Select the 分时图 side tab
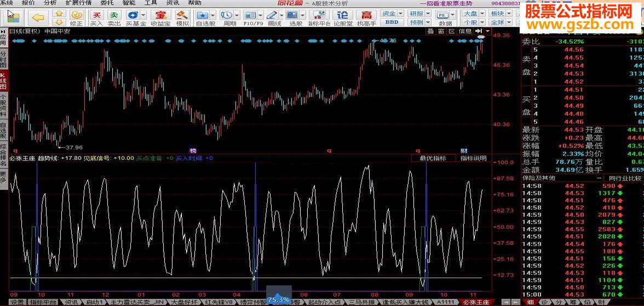 tap(3, 60)
